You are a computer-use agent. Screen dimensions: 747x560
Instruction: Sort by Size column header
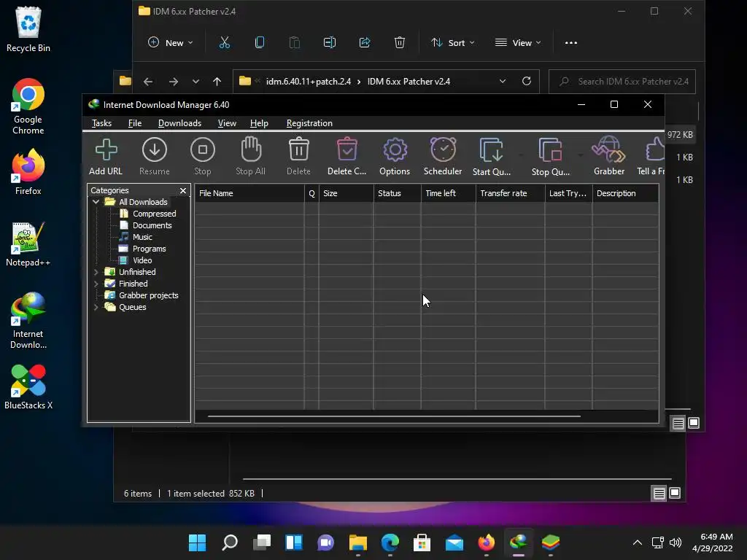[x=346, y=193]
